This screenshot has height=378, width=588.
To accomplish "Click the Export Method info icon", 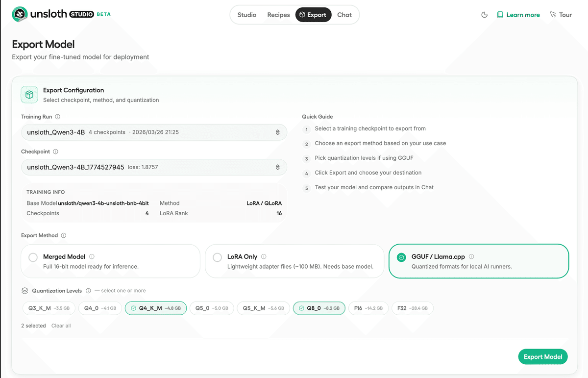I will [64, 235].
